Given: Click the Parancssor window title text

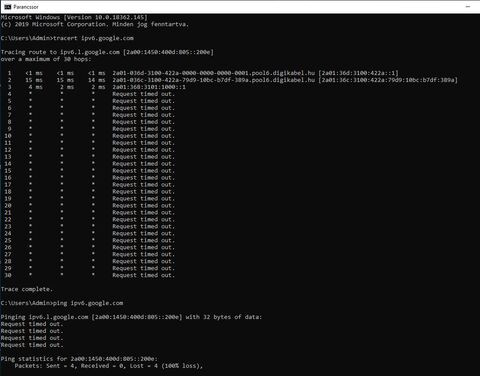Looking at the screenshot, I should pyautogui.click(x=26, y=7).
